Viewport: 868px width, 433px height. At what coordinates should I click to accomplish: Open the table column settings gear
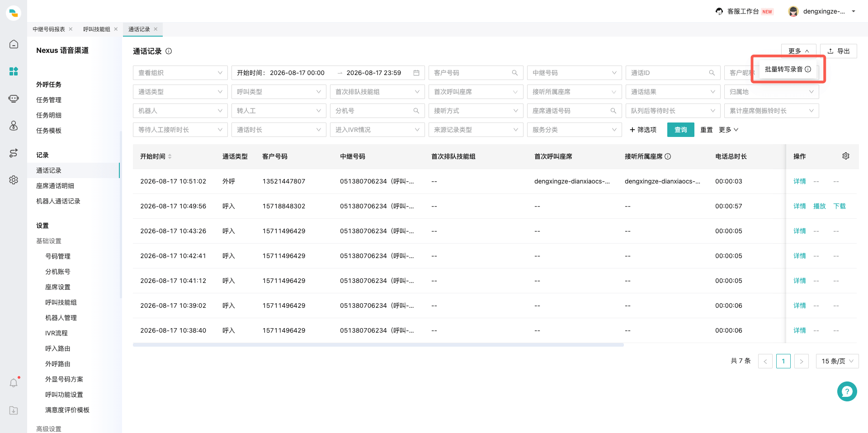pos(846,156)
